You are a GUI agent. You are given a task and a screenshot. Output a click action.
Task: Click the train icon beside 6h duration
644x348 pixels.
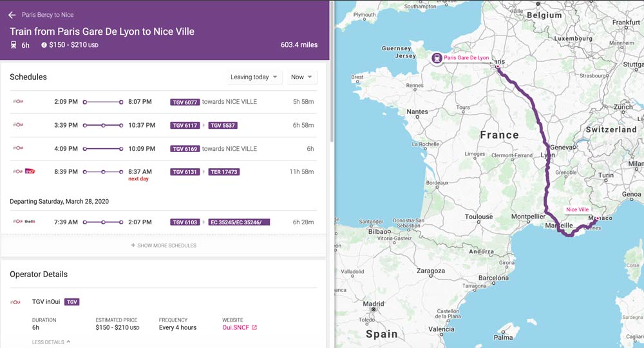click(x=14, y=44)
